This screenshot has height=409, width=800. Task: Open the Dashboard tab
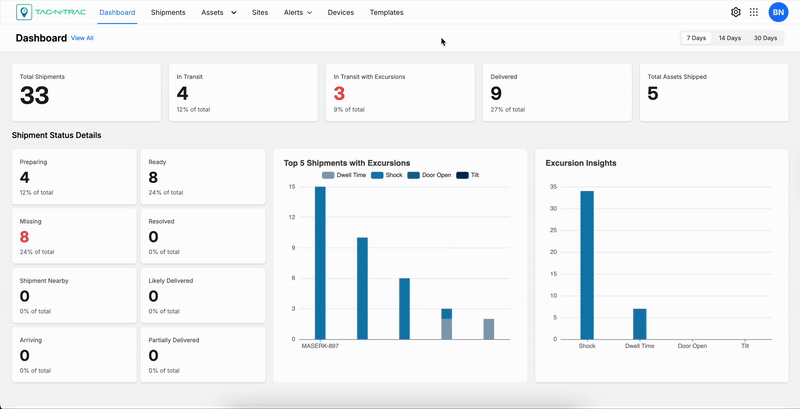click(117, 12)
